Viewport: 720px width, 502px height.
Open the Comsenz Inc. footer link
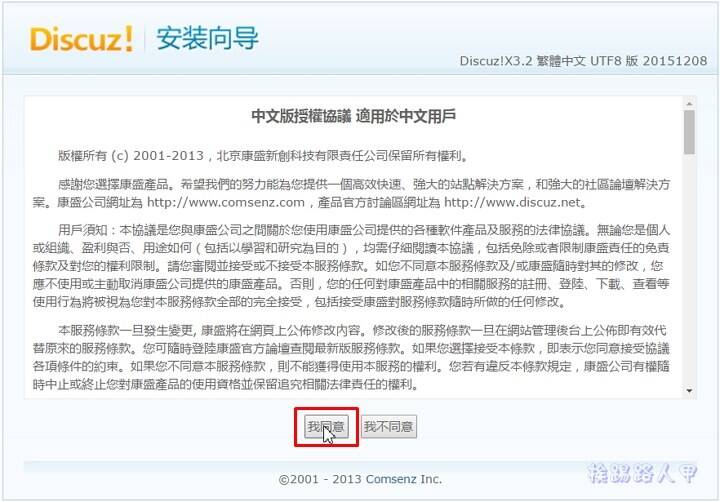404,479
